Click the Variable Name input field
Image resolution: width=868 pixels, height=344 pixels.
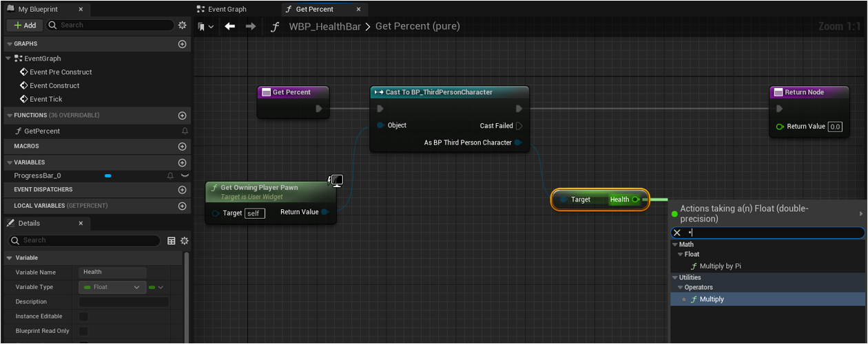point(113,272)
